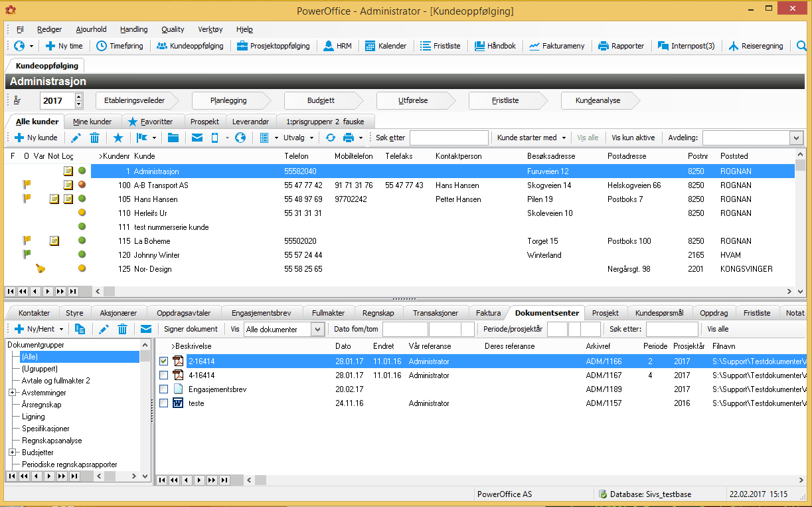Open the Fullmakter tab

click(328, 313)
